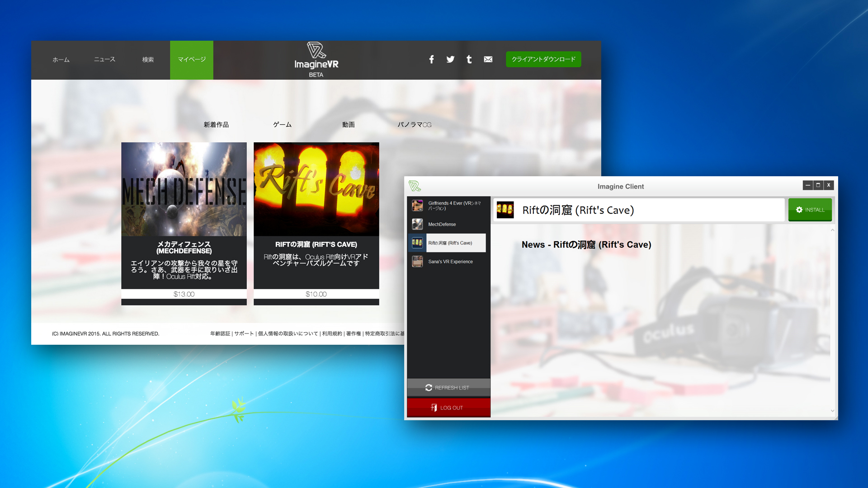Screen dimensions: 868x488
Task: Click News - Riftの洞窟 heading text
Action: click(x=586, y=244)
